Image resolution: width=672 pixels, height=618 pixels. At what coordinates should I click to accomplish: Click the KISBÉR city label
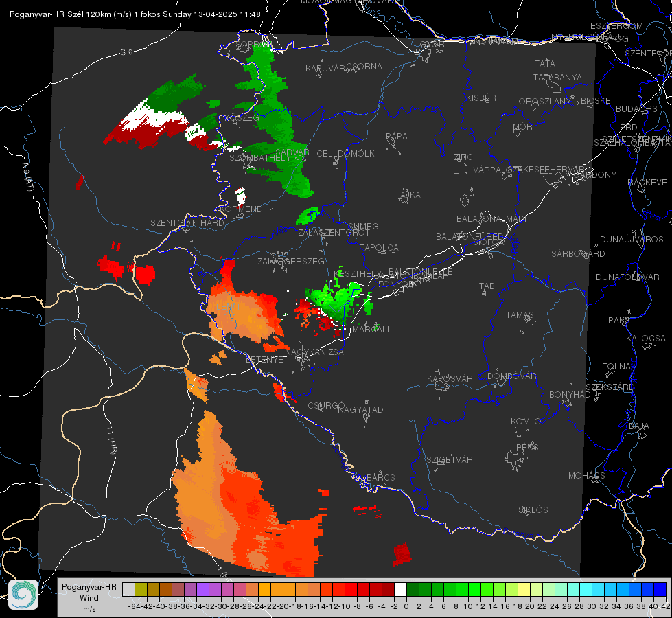481,98
